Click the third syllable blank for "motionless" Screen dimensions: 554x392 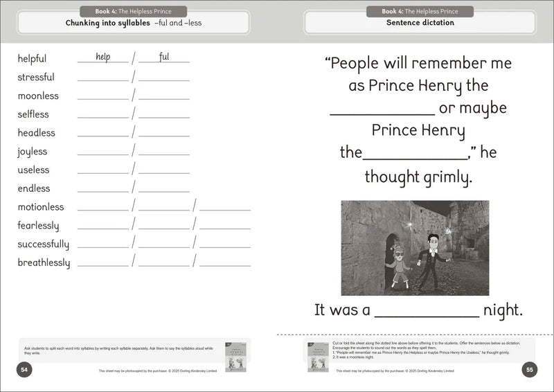pos(225,208)
